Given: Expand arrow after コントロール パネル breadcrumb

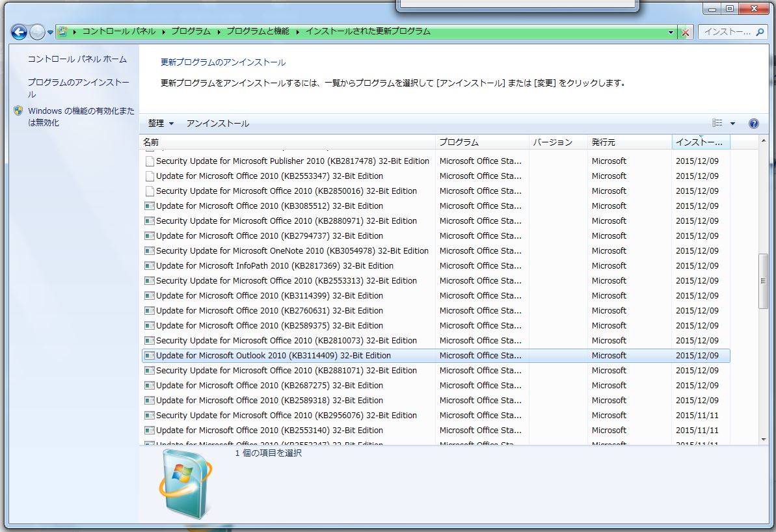Looking at the screenshot, I should (163, 32).
